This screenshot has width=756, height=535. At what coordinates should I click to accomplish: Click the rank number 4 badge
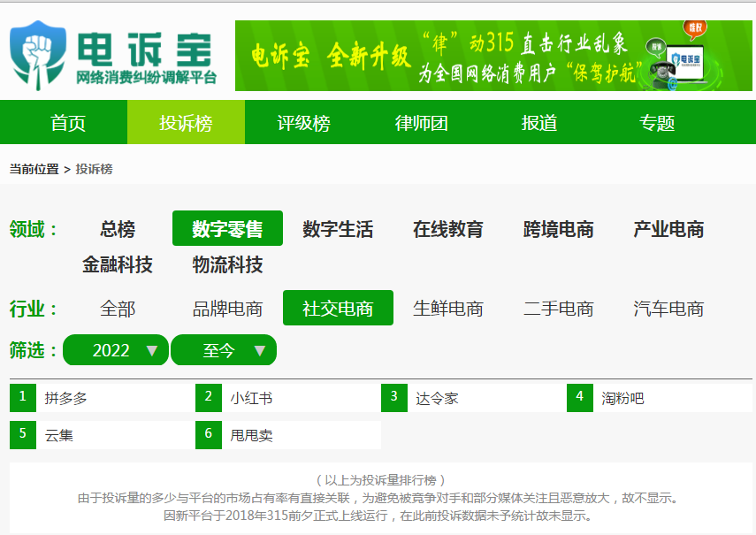pyautogui.click(x=579, y=398)
